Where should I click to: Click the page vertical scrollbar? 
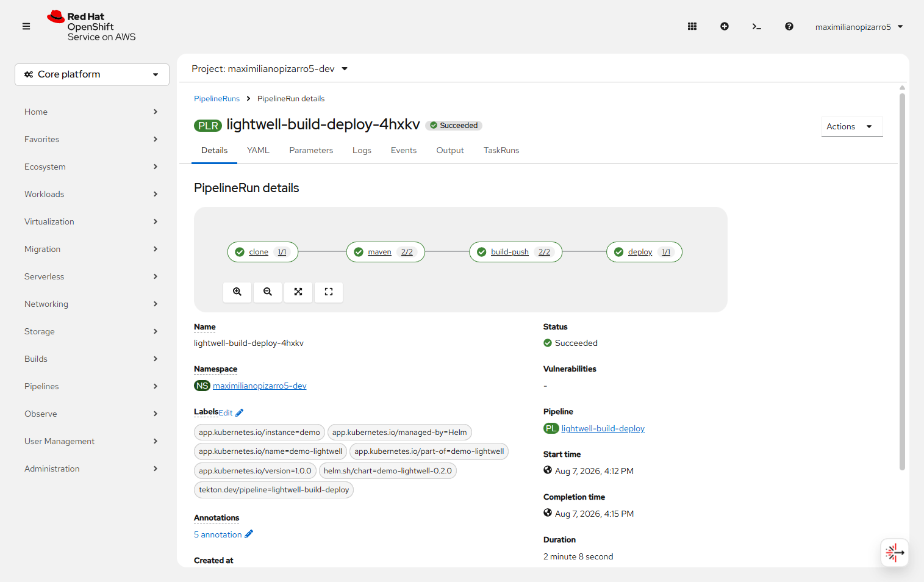(902, 281)
